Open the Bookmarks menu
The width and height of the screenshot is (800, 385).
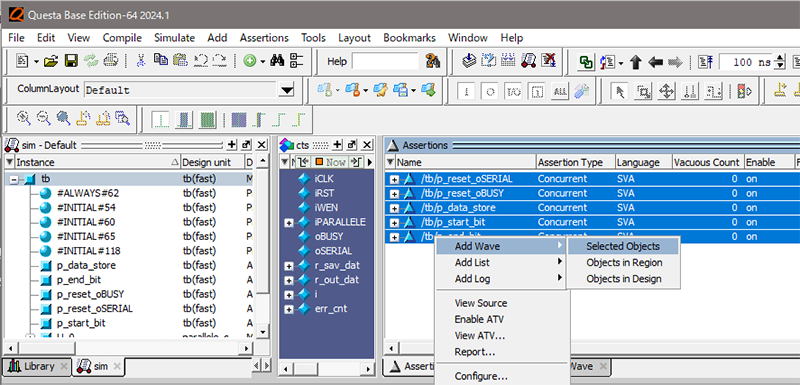(x=410, y=38)
